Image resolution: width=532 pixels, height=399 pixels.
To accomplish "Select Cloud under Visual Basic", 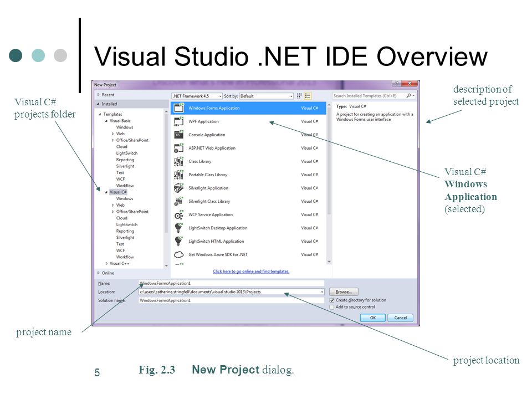I will 122,146.
